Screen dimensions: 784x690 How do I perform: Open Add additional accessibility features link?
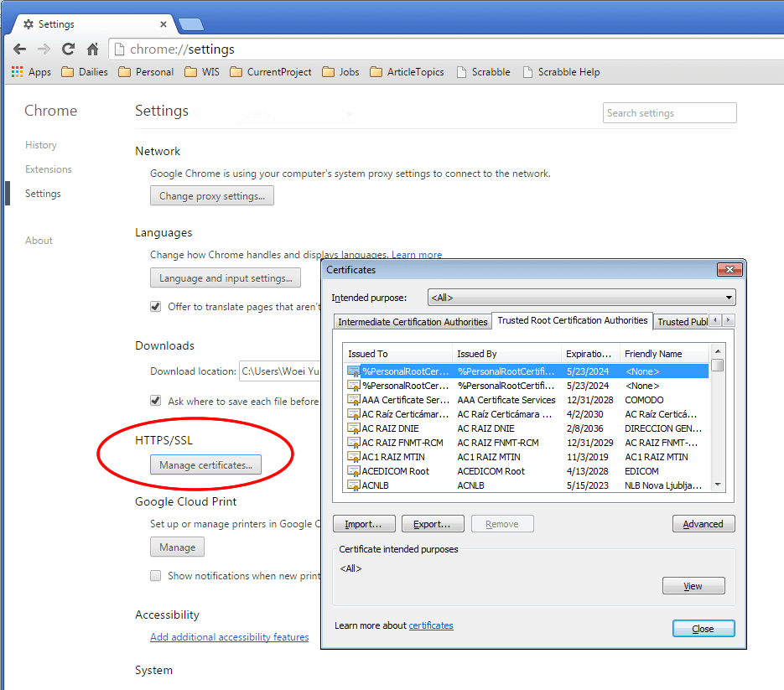click(230, 637)
